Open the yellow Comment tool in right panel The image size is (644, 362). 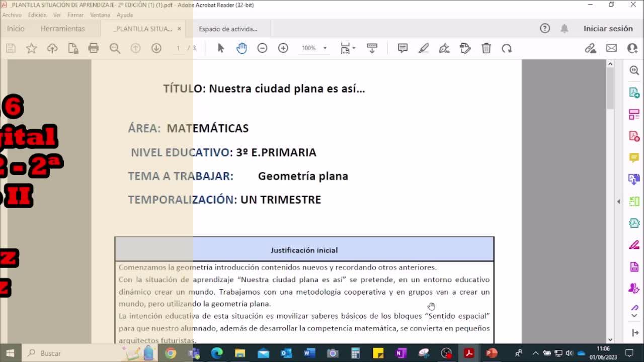coord(634,158)
